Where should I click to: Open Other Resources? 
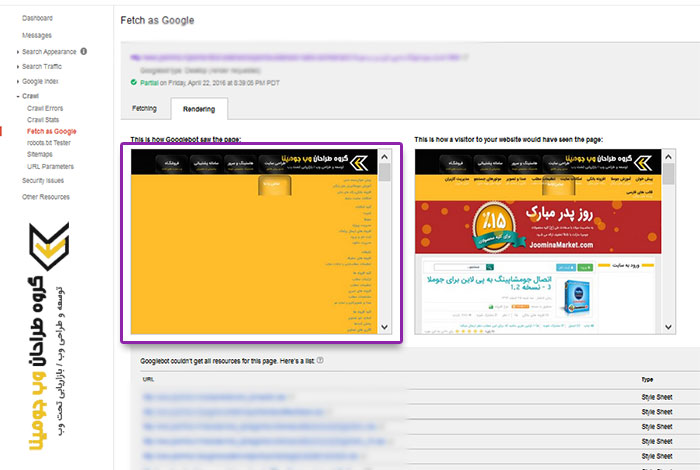[46, 197]
